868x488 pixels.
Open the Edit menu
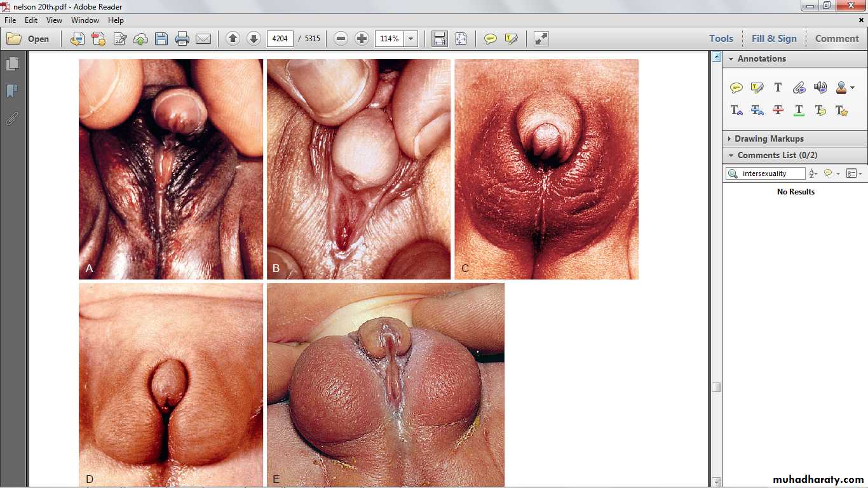31,20
